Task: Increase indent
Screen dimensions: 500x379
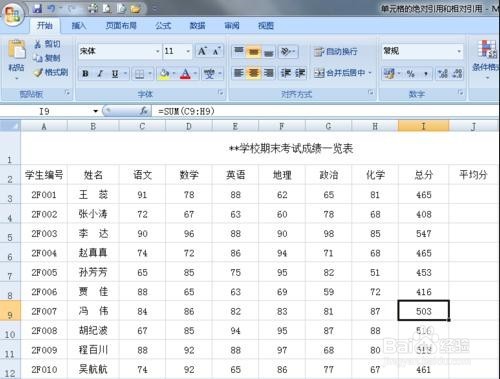Action: (x=300, y=73)
